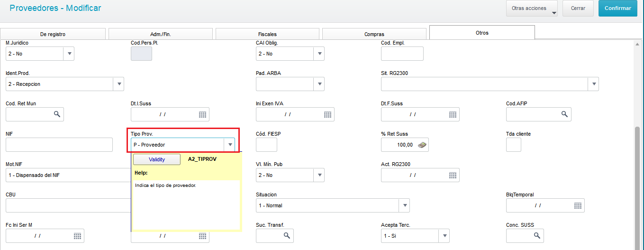The image size is (644, 250).
Task: Open search lookup for Conc. SUSS
Action: click(537, 236)
